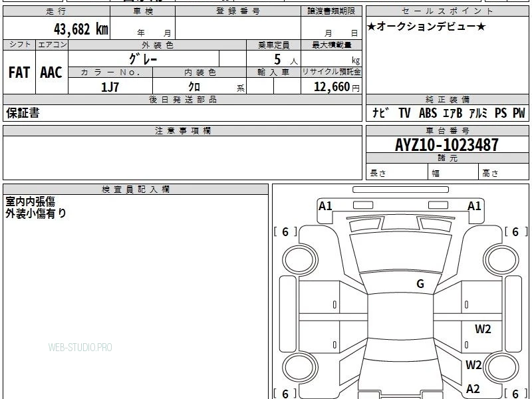Click the 長さ dimension label

click(x=378, y=174)
